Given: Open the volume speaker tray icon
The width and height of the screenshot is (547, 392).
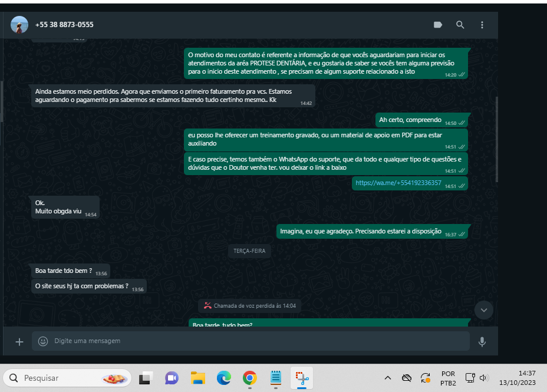Looking at the screenshot, I should coord(484,378).
